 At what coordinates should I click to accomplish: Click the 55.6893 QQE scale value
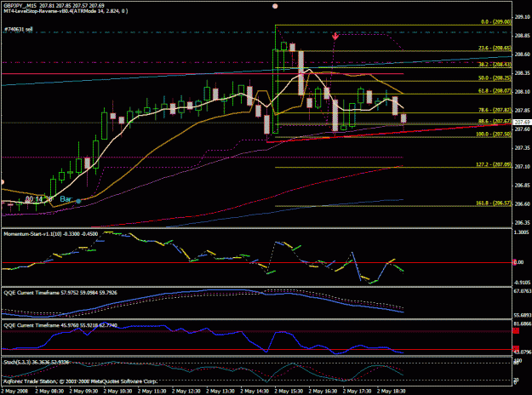[522, 315]
